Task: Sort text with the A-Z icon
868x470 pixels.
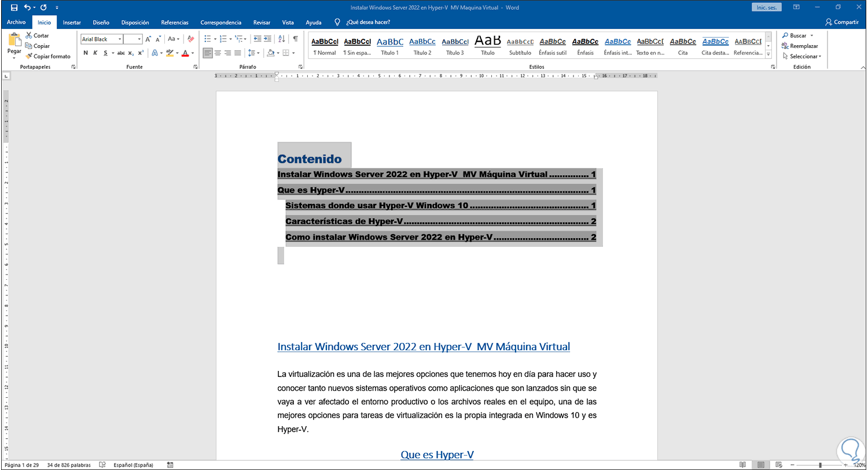Action: click(282, 39)
